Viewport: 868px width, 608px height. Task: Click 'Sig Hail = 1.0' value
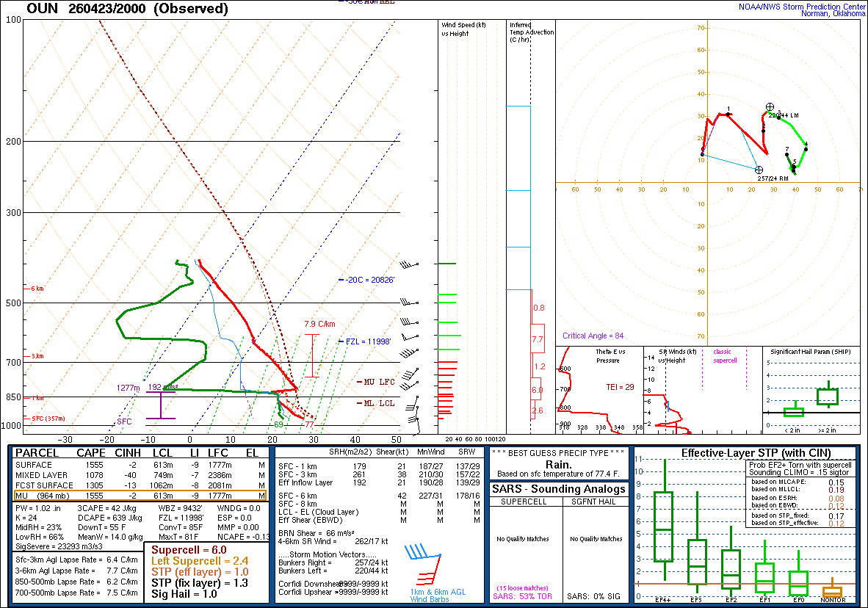pyautogui.click(x=184, y=594)
